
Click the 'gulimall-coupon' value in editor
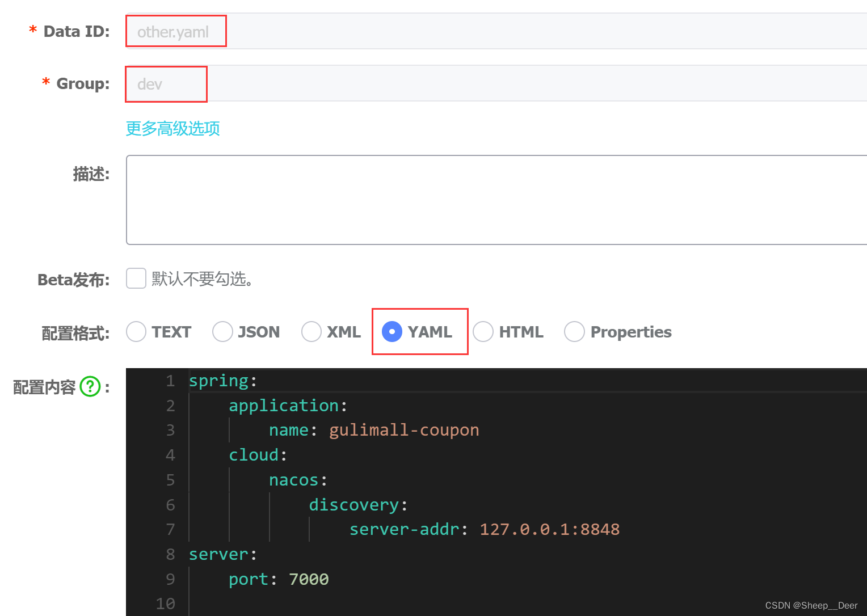(x=404, y=430)
